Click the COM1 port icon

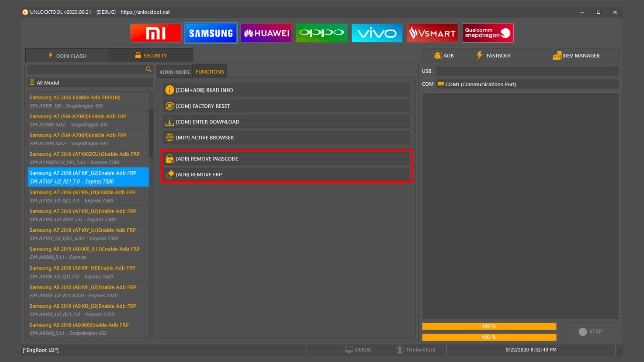(441, 84)
